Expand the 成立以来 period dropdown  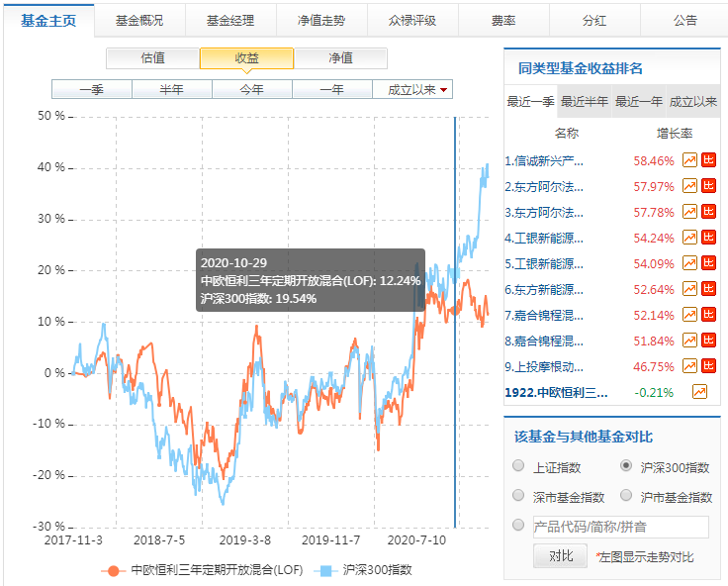416,90
